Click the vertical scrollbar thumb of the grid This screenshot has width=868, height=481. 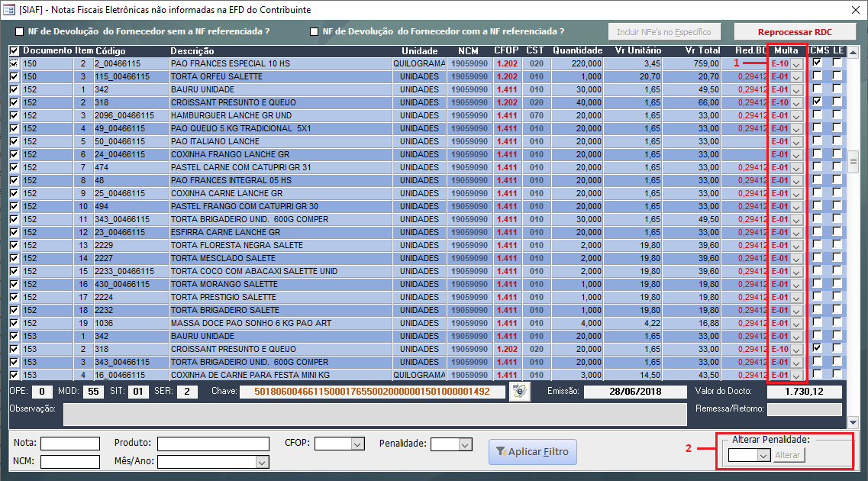(853, 160)
